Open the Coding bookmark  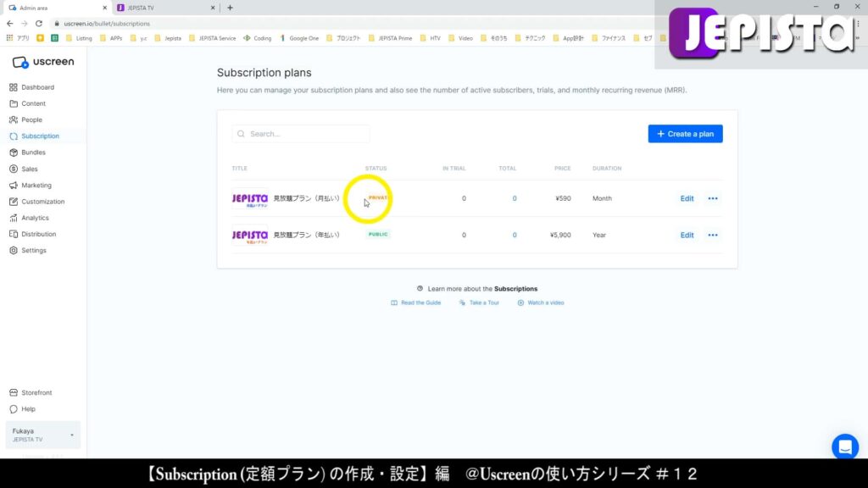(x=258, y=38)
